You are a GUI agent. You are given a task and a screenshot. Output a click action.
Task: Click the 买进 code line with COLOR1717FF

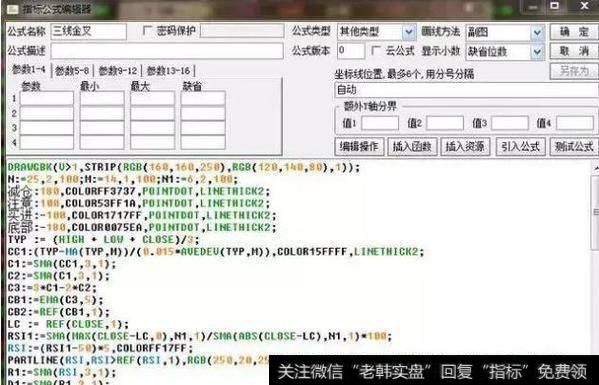pyautogui.click(x=142, y=215)
